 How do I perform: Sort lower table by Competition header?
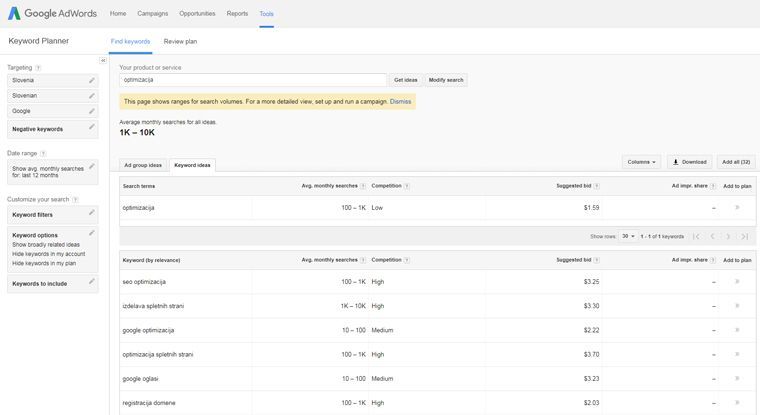[x=386, y=260]
